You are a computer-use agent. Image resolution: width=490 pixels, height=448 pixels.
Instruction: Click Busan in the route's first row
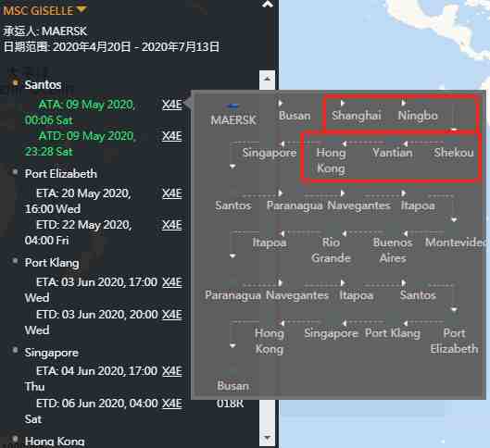point(295,116)
